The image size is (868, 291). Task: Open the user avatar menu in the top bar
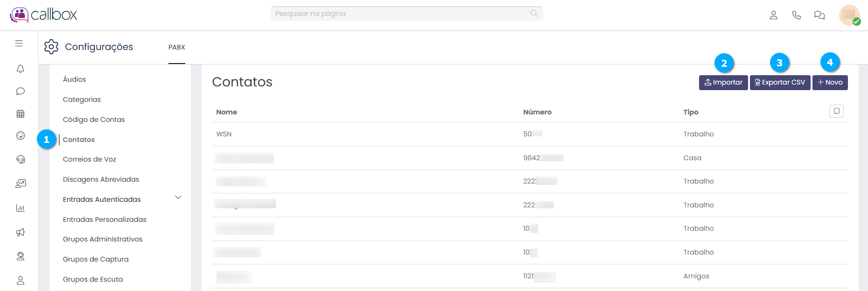849,15
